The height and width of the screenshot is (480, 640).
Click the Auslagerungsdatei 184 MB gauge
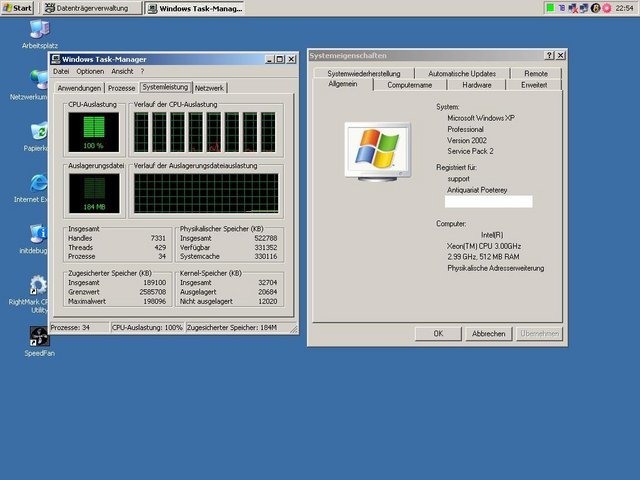[94, 193]
